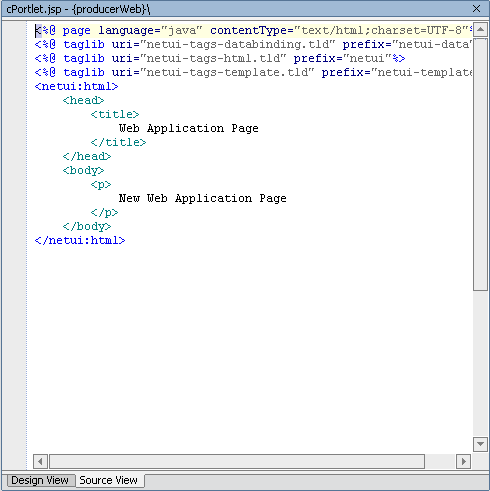The height and width of the screenshot is (491, 490).
Task: Click the vertical scrollbar down arrow
Action: (x=480, y=444)
